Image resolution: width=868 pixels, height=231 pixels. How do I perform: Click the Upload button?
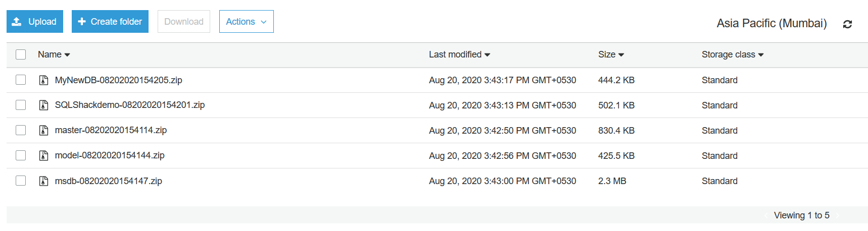(x=35, y=22)
